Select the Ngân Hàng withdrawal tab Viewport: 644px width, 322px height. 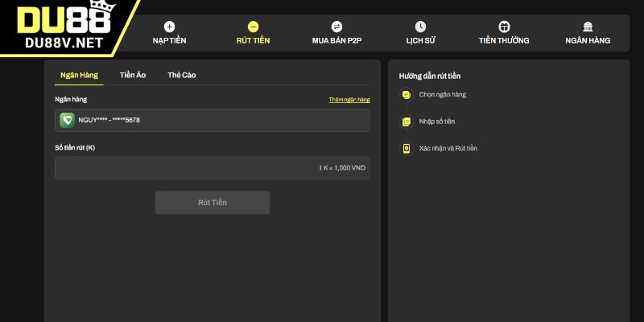click(x=79, y=75)
